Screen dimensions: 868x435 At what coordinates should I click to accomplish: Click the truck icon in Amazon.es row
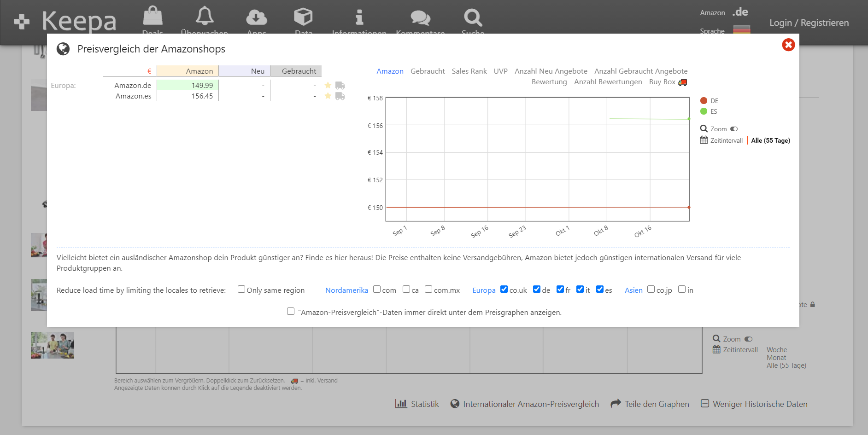point(340,96)
